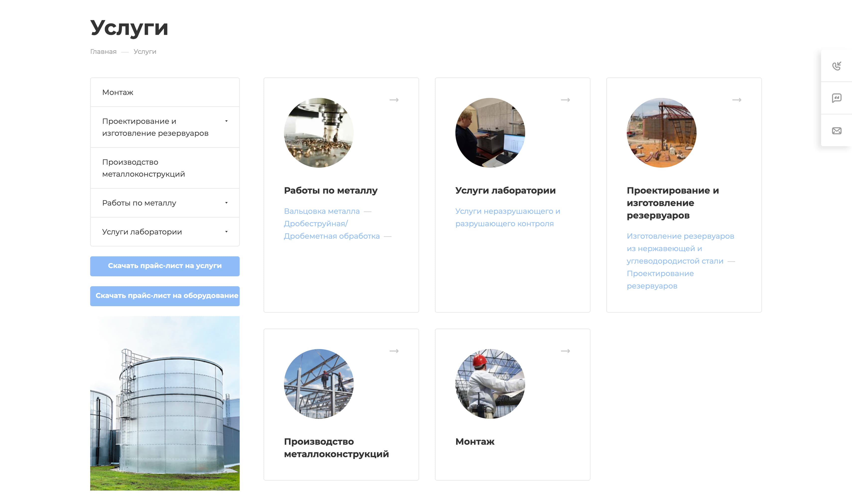
Task: Click the steel tank banner image
Action: pyautogui.click(x=165, y=403)
